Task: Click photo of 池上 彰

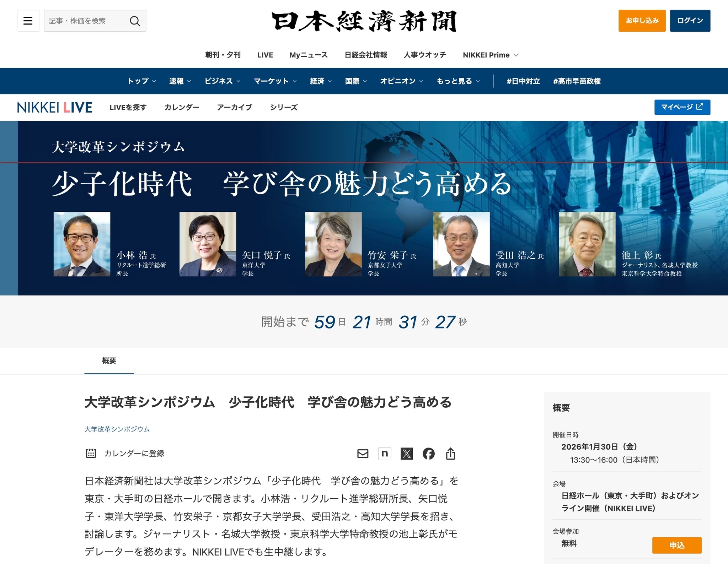Action: click(x=587, y=244)
